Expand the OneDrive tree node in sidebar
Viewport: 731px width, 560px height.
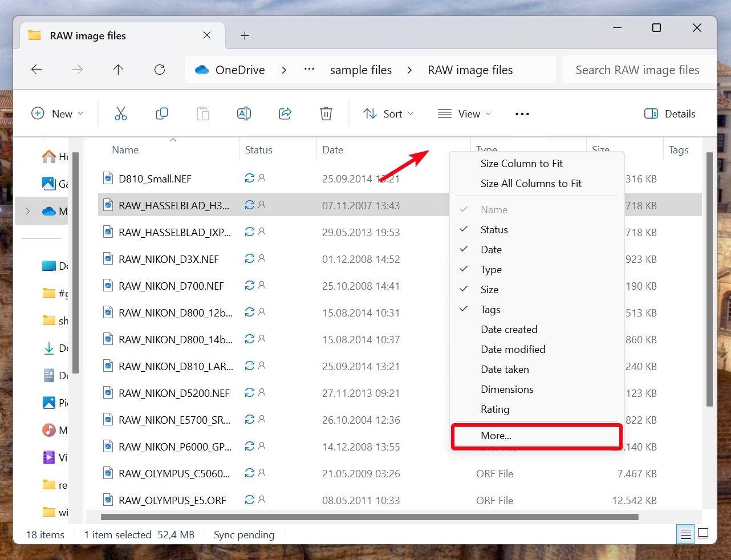28,211
